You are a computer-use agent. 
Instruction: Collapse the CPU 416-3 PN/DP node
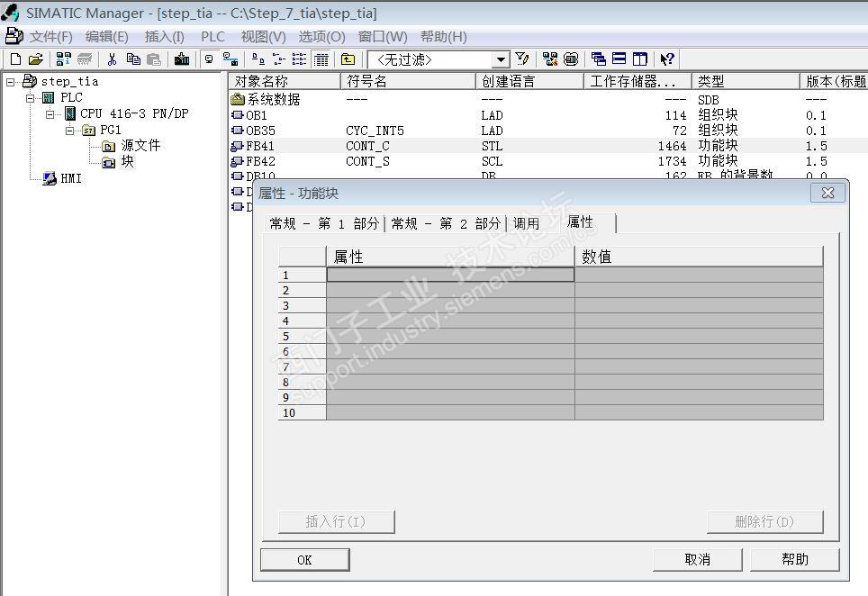(x=50, y=114)
